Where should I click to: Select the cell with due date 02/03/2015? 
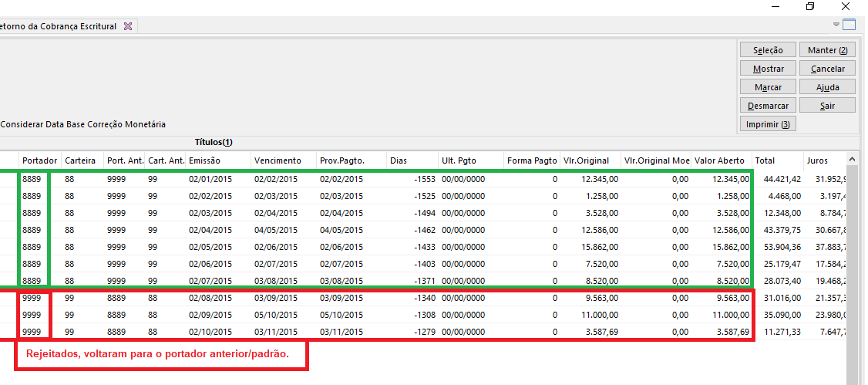click(276, 196)
